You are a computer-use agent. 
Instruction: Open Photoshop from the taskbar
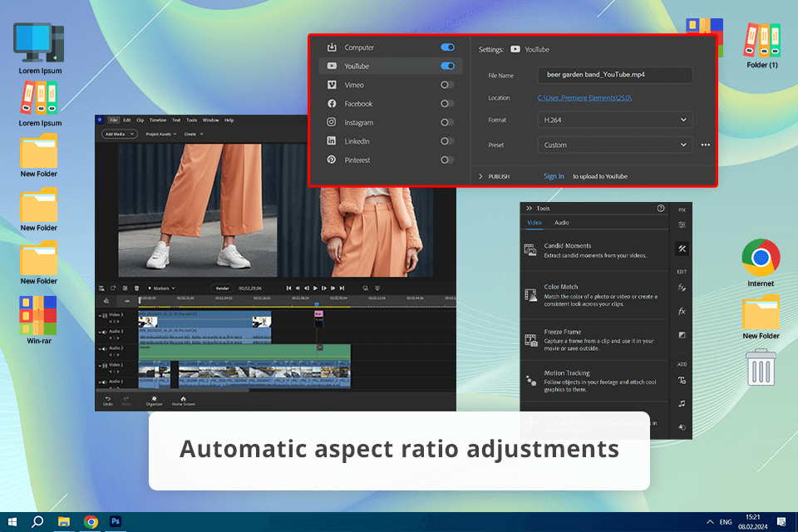pos(116,521)
